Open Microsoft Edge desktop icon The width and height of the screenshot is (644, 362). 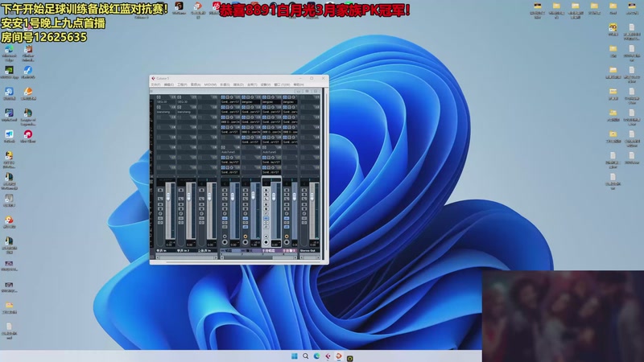tap(9, 51)
